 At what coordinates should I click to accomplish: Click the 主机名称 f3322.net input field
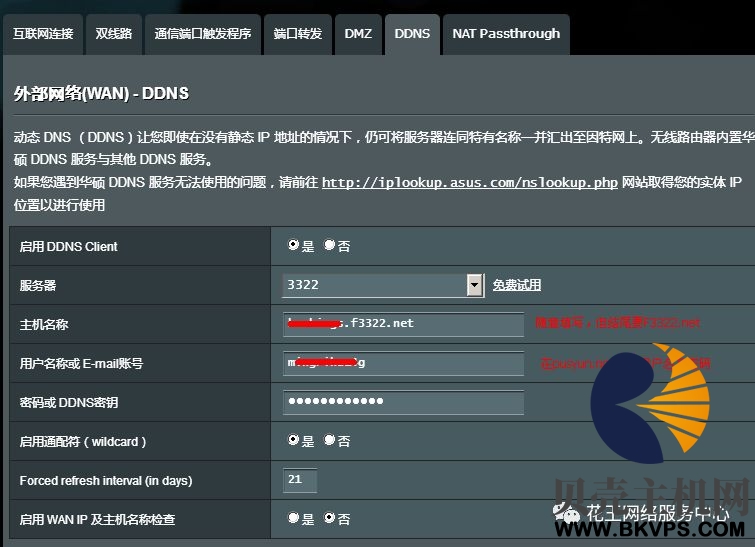click(x=404, y=324)
